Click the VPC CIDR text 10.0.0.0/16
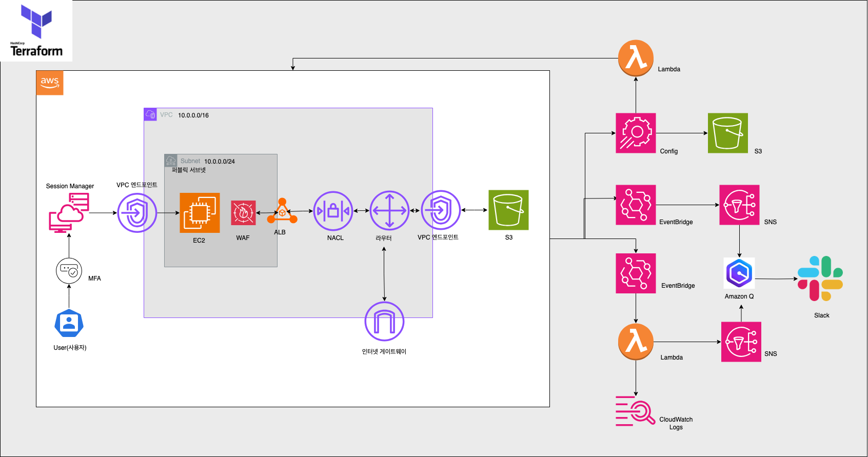The width and height of the screenshot is (868, 457). point(193,115)
